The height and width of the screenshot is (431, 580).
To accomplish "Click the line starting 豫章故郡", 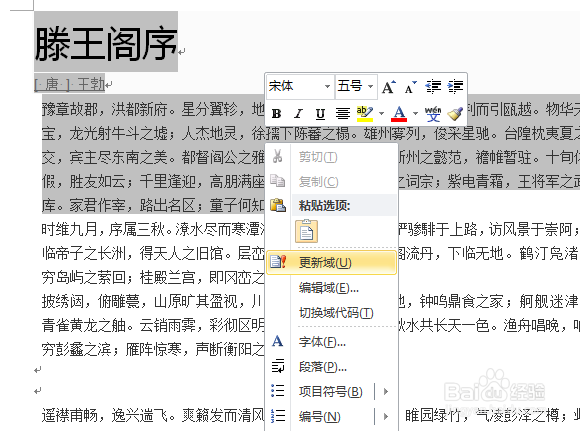I will pos(153,110).
